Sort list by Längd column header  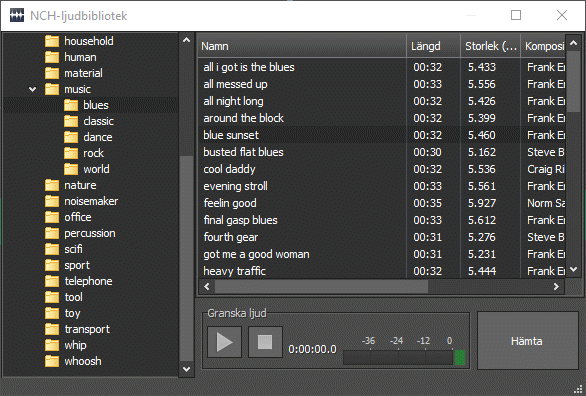click(434, 46)
